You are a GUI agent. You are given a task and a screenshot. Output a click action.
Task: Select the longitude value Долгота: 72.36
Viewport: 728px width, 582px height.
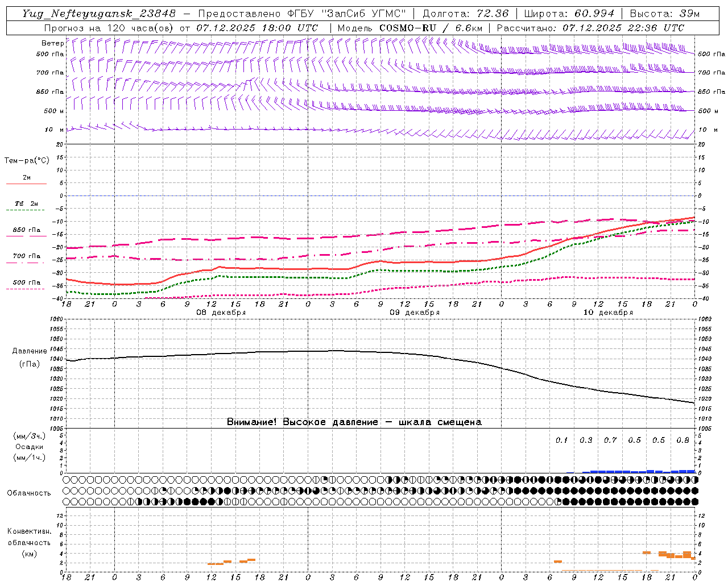466,14
